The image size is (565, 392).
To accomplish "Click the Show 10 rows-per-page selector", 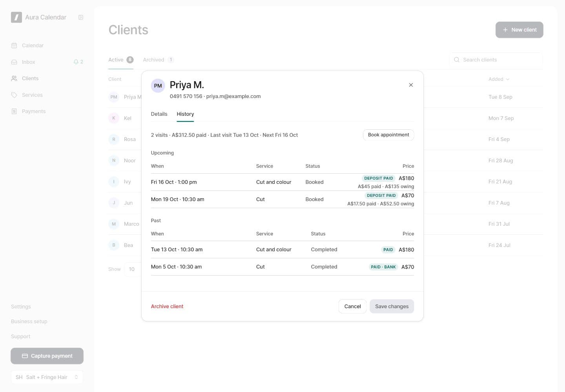I will pyautogui.click(x=133, y=269).
